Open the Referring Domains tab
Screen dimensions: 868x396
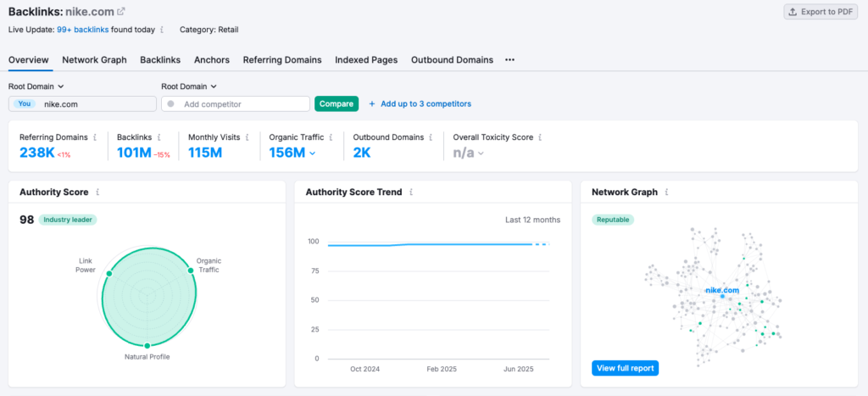pos(282,60)
